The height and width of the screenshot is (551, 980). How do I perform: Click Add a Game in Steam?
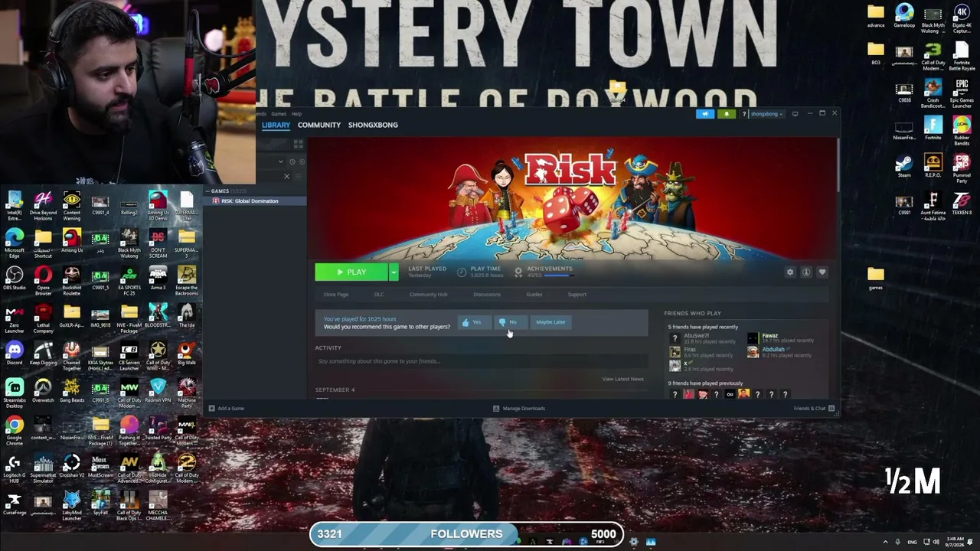pyautogui.click(x=227, y=409)
